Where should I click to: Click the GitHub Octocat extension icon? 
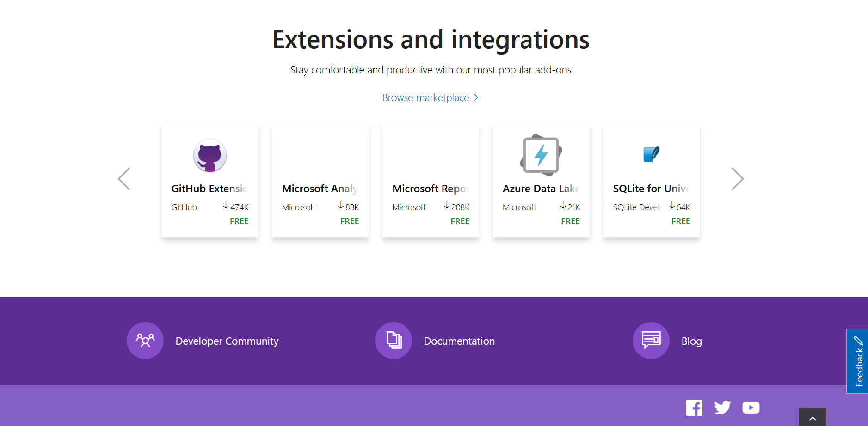point(209,156)
